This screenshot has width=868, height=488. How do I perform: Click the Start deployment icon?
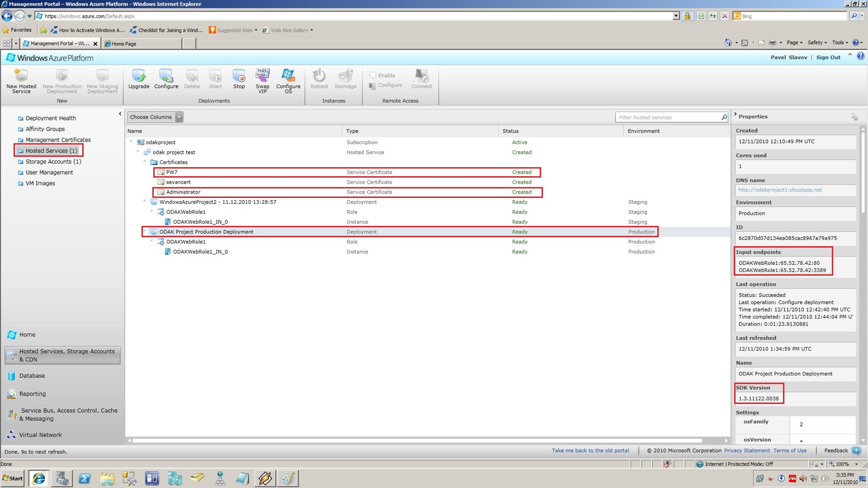[215, 75]
